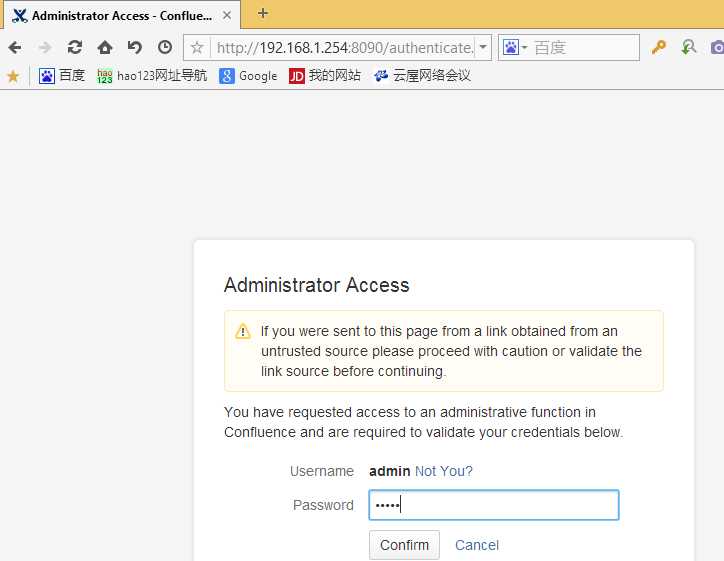Open the favorites star on bookmarks bar

(13, 76)
